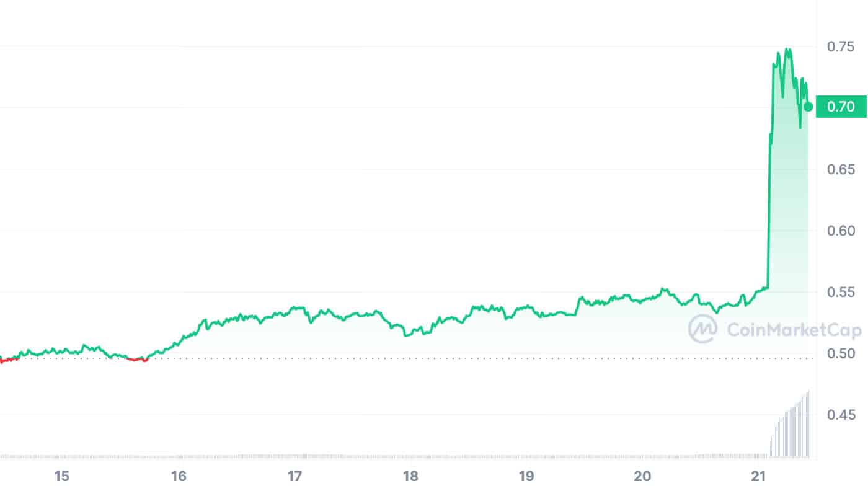Click the CoinMarketCap logo icon watermark
The width and height of the screenshot is (868, 491).
point(703,329)
